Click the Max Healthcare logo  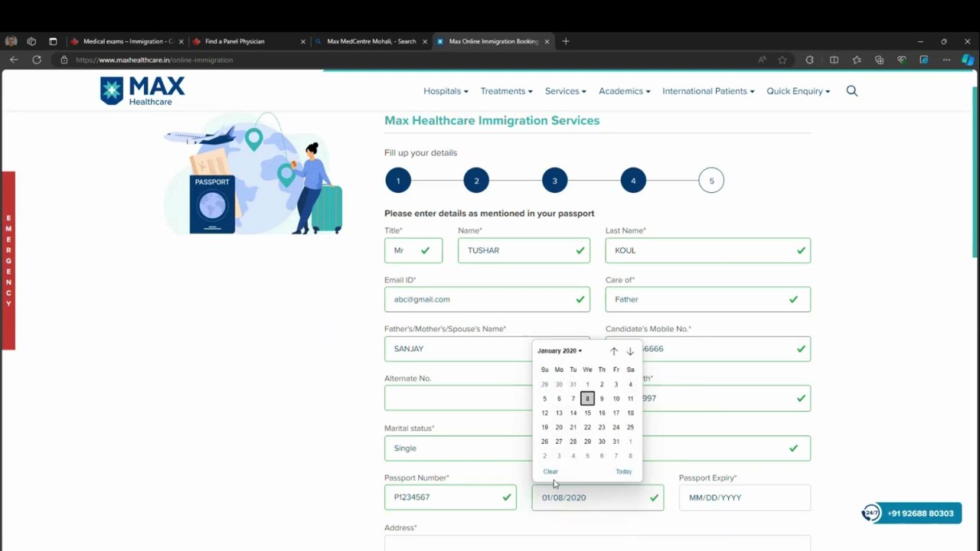click(x=142, y=91)
